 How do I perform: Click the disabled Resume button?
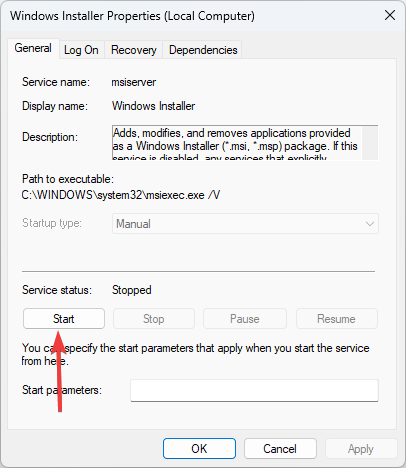pos(336,319)
